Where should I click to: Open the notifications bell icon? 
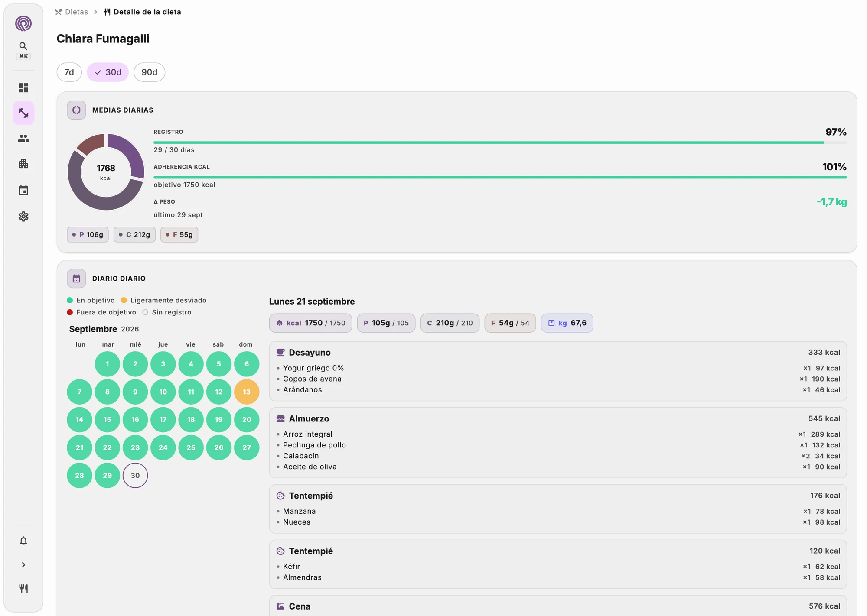point(23,541)
